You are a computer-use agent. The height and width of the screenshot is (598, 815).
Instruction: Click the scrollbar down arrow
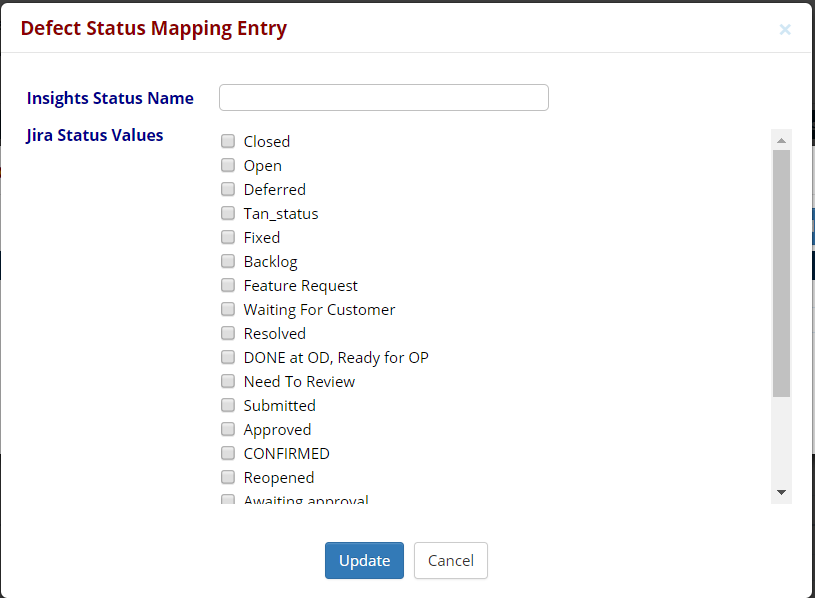coord(781,491)
